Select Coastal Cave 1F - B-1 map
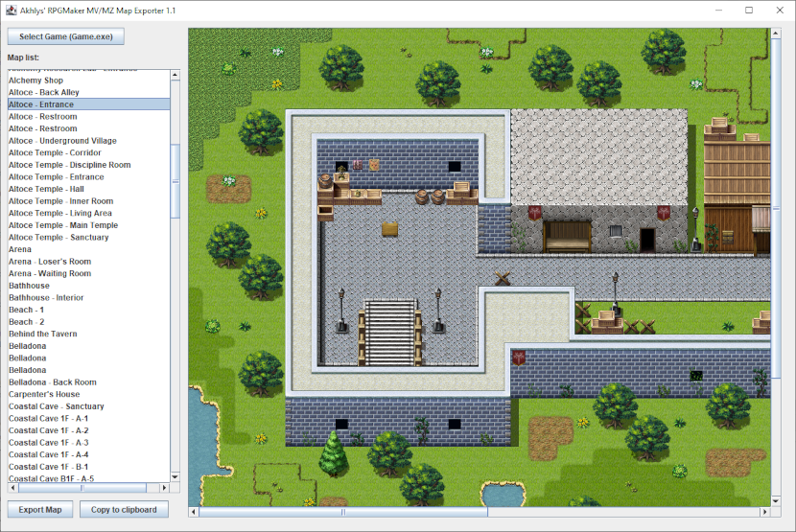This screenshot has width=796, height=532. (89, 467)
